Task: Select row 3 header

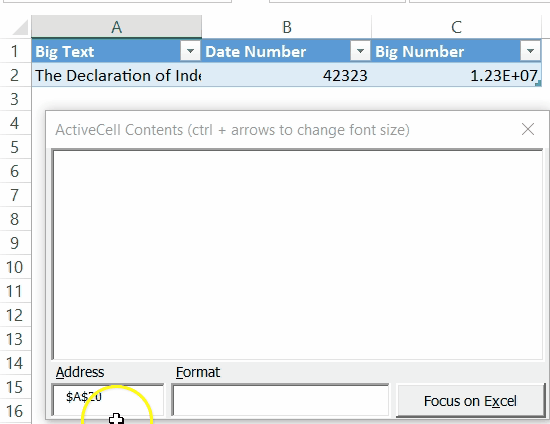Action: tap(15, 99)
